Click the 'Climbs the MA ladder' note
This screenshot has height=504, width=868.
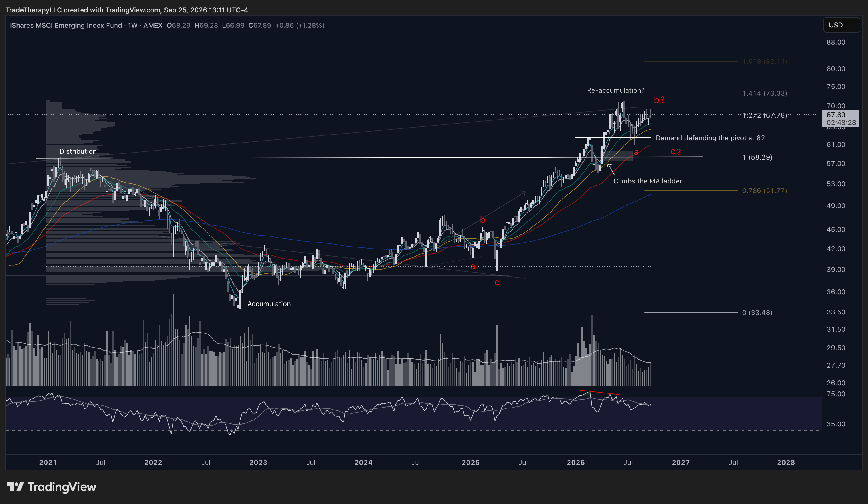tap(647, 181)
